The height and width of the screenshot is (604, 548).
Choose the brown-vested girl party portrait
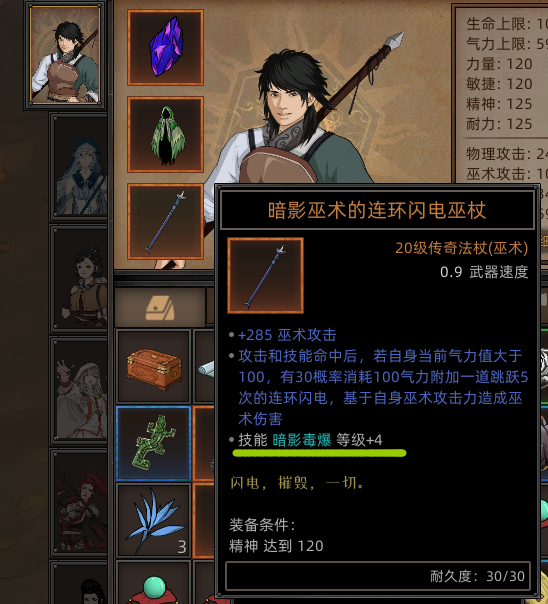click(x=80, y=278)
